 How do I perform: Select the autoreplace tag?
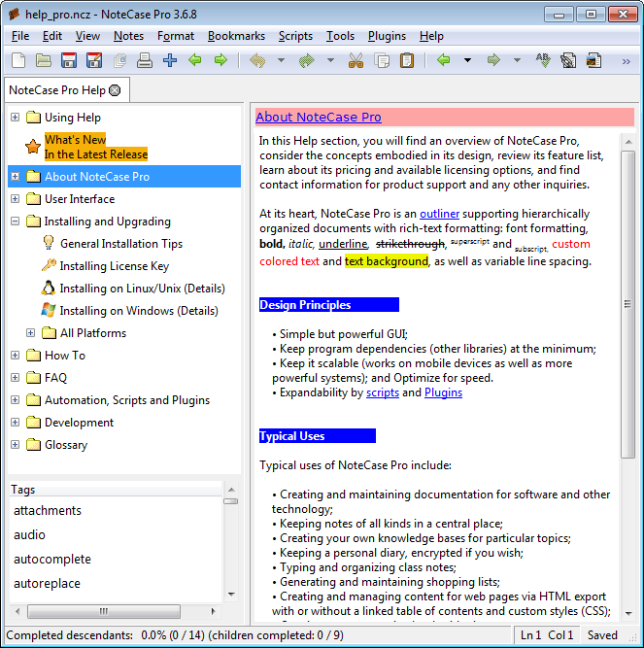47,584
